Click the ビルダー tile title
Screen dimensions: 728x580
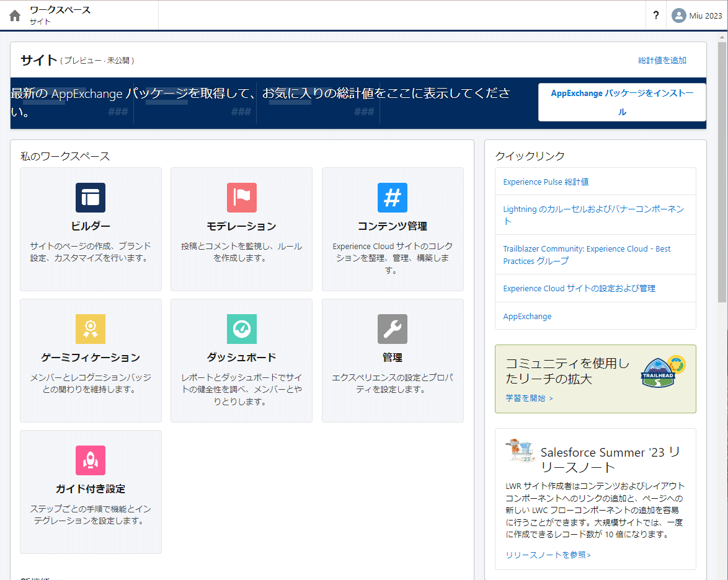91,226
